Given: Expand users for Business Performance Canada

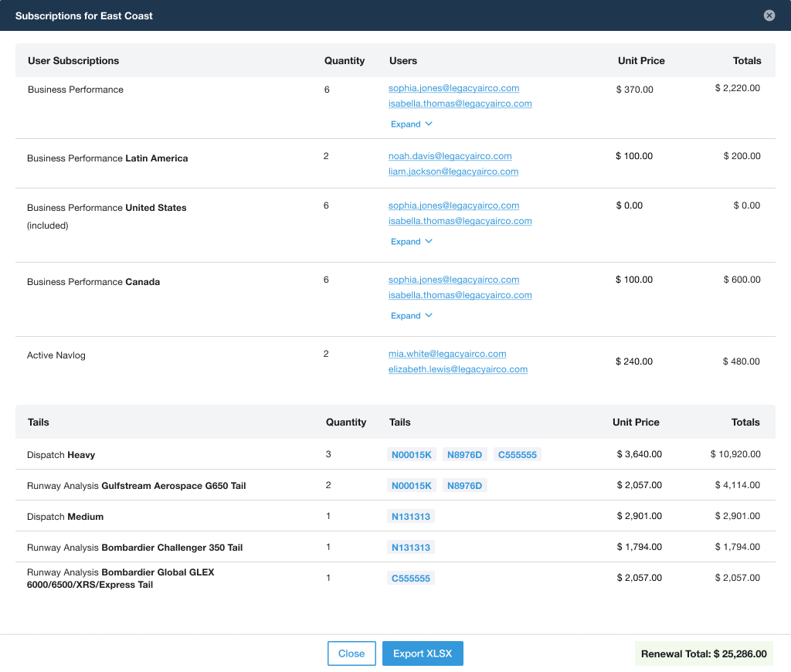Looking at the screenshot, I should click(x=411, y=316).
